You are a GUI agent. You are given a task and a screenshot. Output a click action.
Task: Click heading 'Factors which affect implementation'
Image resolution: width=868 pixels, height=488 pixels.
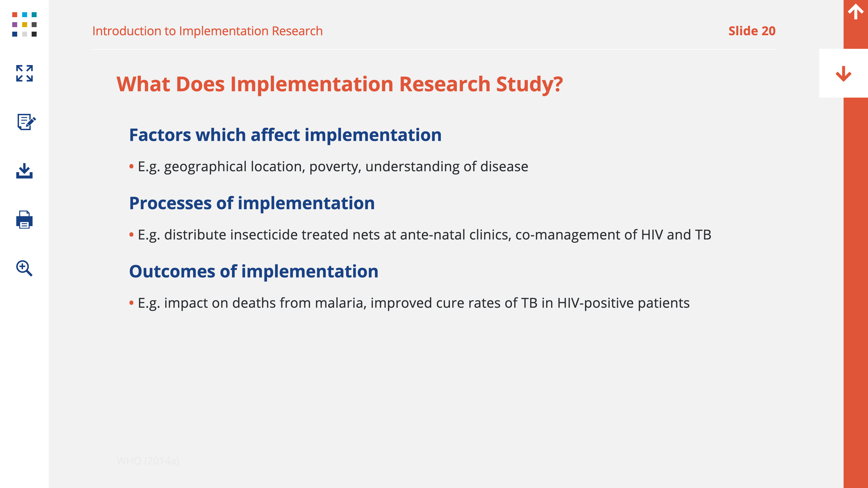click(285, 135)
